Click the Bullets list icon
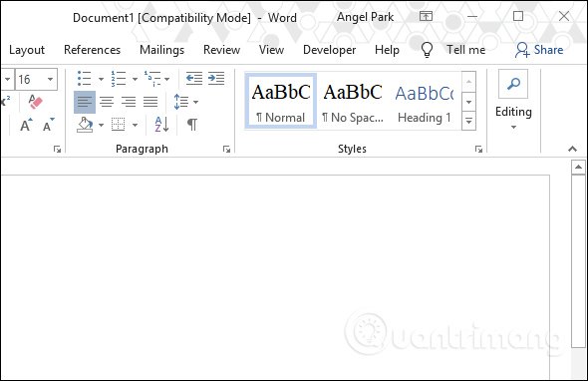The width and height of the screenshot is (588, 381). (84, 79)
